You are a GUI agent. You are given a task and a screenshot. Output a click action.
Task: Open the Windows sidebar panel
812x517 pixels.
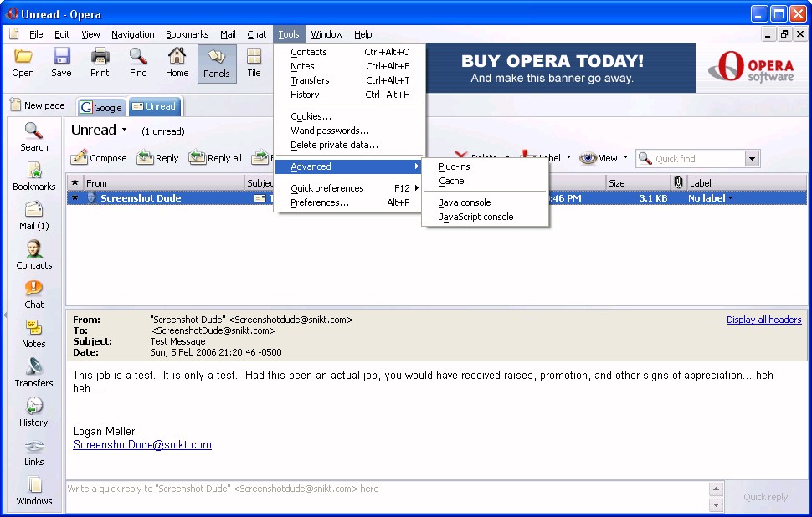(34, 491)
